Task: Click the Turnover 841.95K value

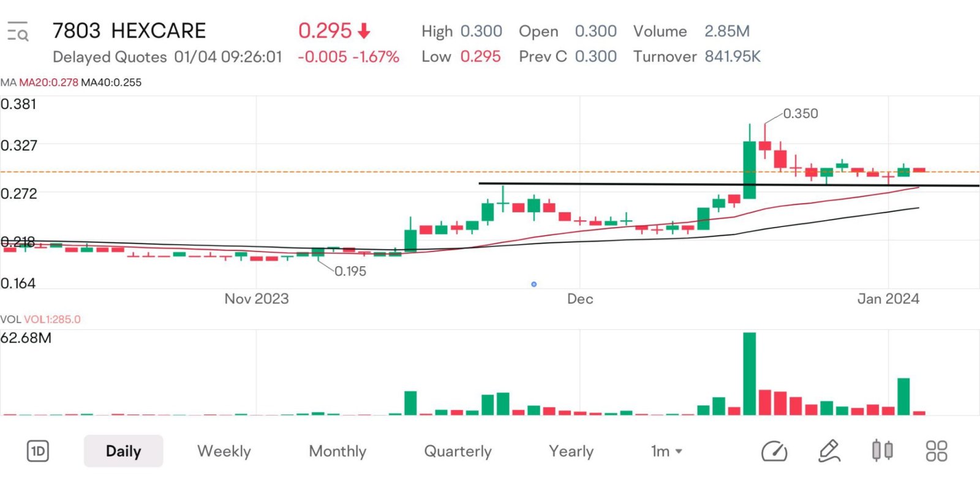Action: pos(733,56)
